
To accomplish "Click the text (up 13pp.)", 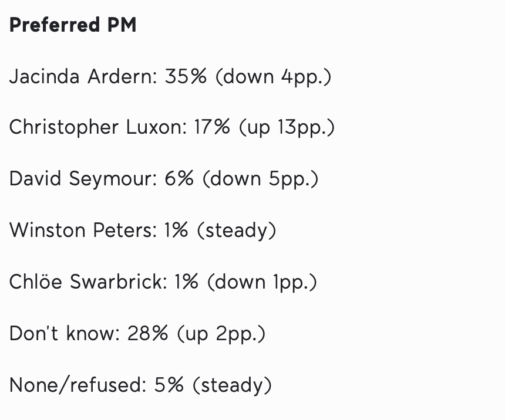I will click(x=287, y=127).
